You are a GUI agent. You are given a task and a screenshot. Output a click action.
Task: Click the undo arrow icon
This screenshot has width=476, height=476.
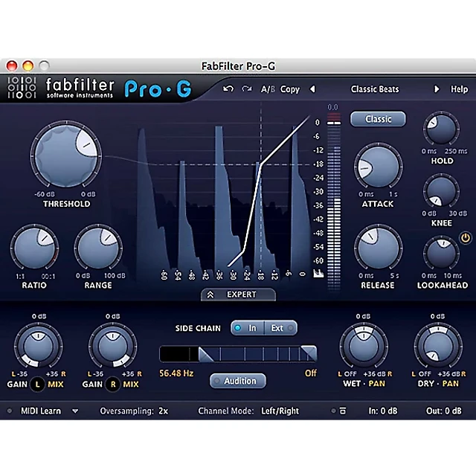coord(228,89)
